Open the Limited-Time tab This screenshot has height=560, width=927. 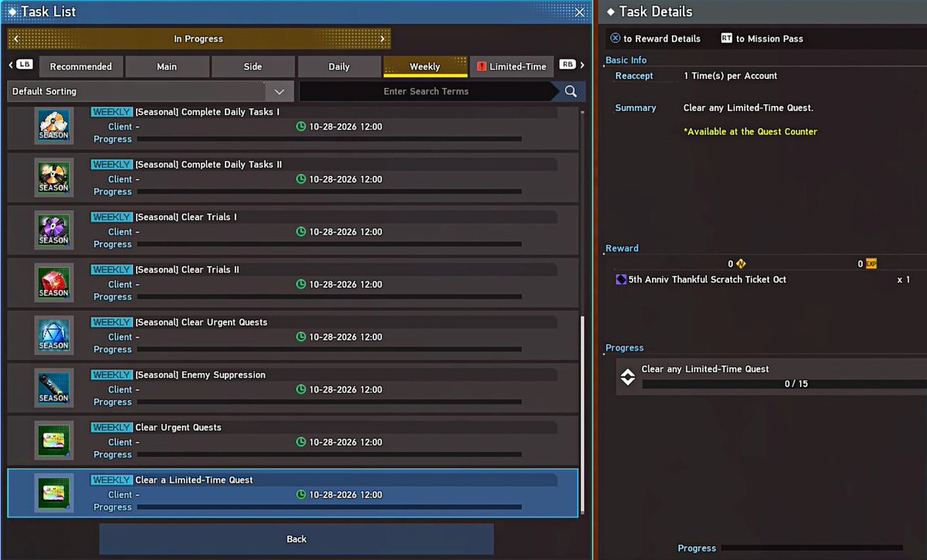click(512, 66)
